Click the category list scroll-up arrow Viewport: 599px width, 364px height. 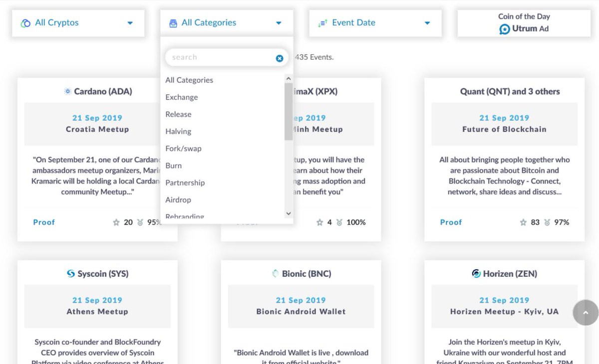[x=289, y=78]
